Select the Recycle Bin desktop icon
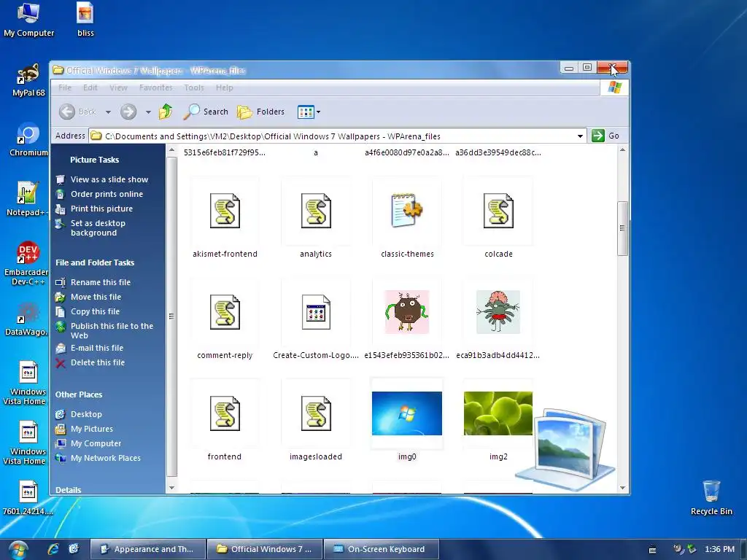 [711, 498]
